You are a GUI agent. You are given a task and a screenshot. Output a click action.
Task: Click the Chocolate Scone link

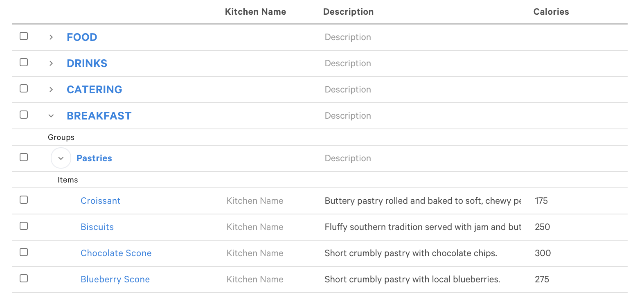pos(116,253)
